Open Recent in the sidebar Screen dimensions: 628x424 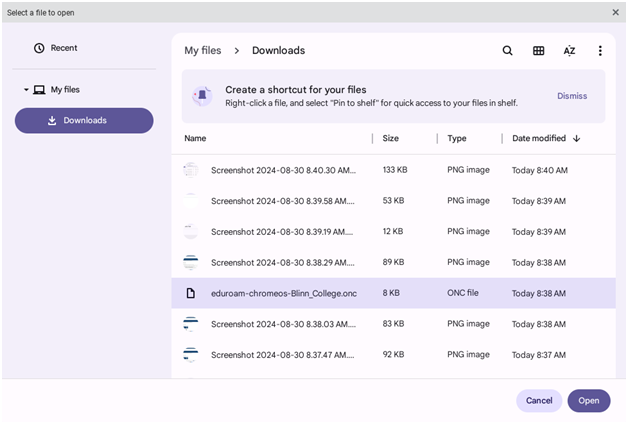point(63,48)
